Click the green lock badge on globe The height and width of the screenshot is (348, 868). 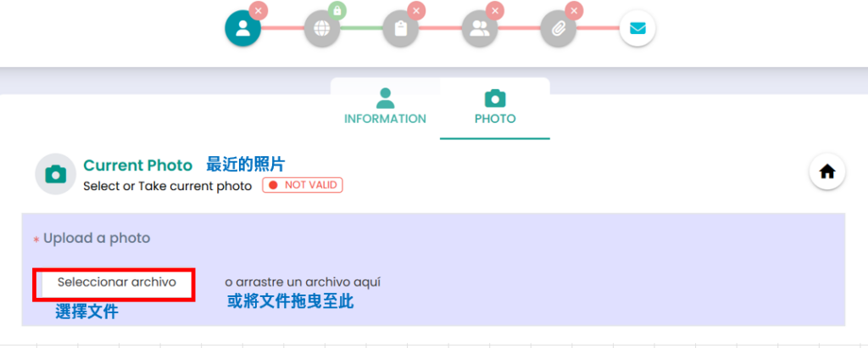pos(338,10)
